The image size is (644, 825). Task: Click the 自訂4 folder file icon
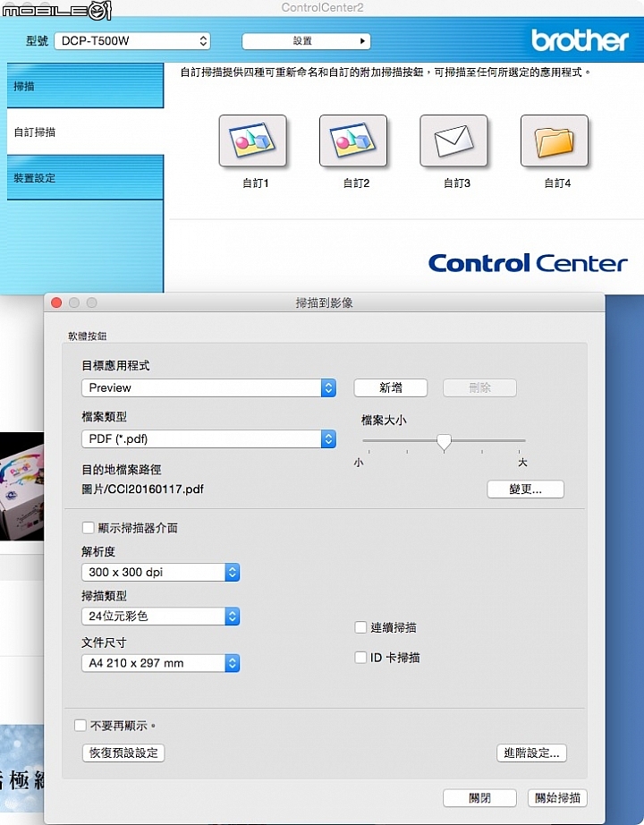554,140
